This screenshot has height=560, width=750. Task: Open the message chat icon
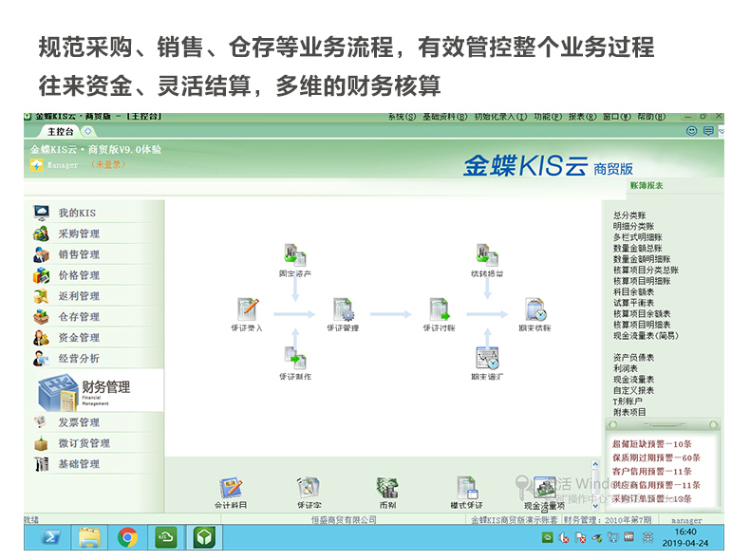coord(708,131)
